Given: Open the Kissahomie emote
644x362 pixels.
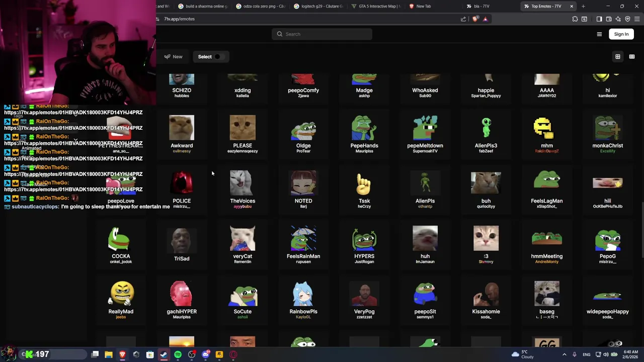Looking at the screenshot, I should [x=486, y=300].
